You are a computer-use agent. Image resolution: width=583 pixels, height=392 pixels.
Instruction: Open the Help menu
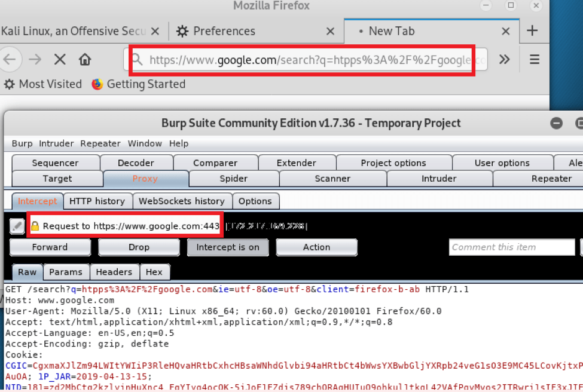point(178,143)
